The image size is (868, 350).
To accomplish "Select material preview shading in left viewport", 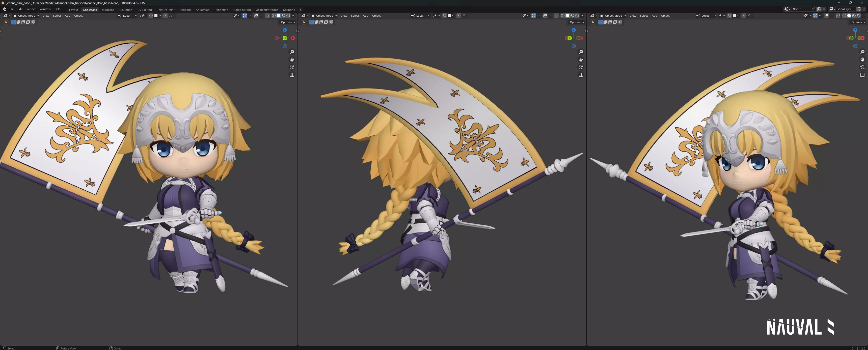I will 283,15.
